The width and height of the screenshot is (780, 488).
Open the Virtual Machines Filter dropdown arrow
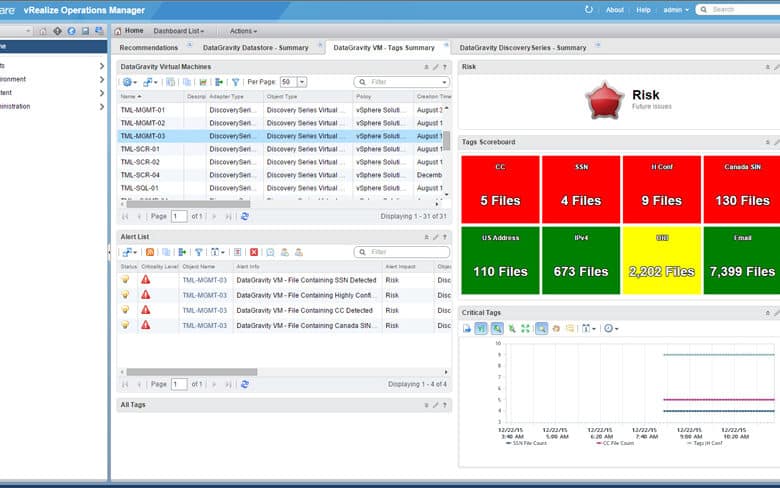[x=444, y=82]
